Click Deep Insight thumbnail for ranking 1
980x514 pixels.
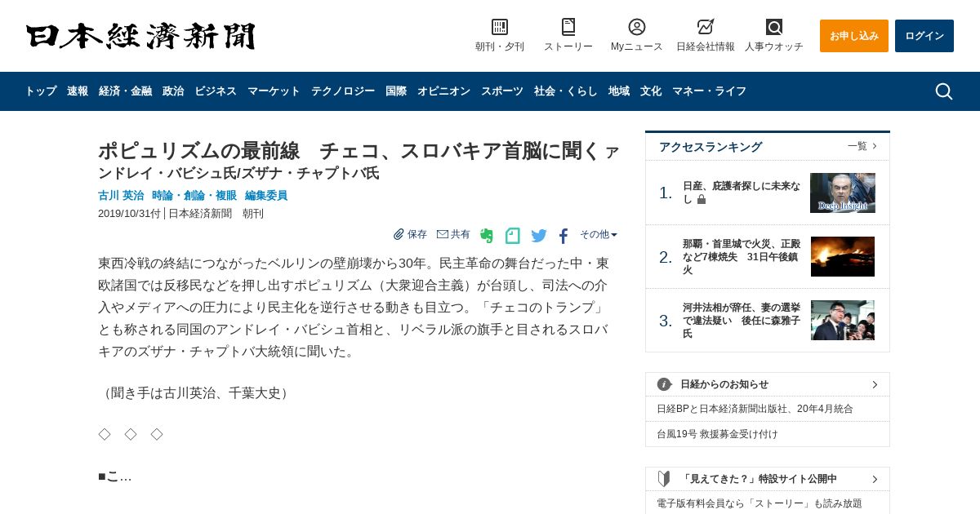[843, 193]
